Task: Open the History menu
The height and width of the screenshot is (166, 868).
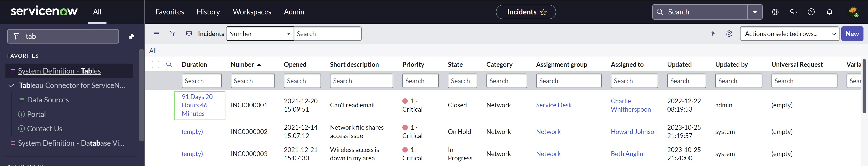Action: pyautogui.click(x=208, y=12)
